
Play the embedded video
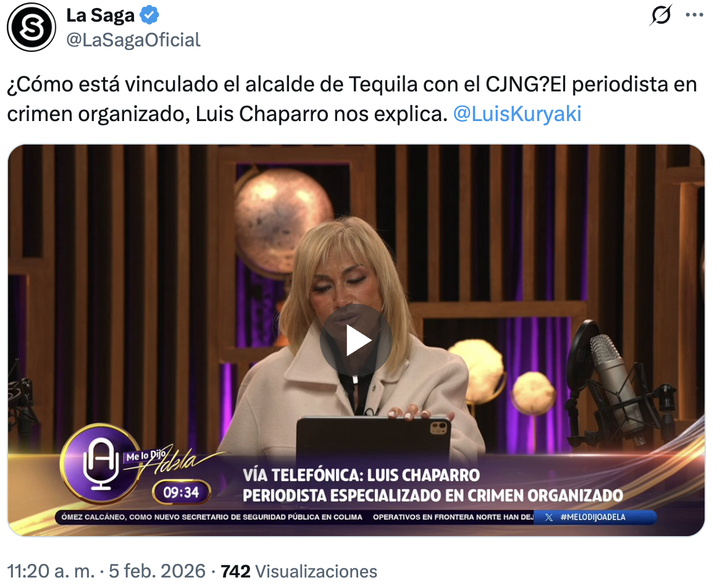356,340
